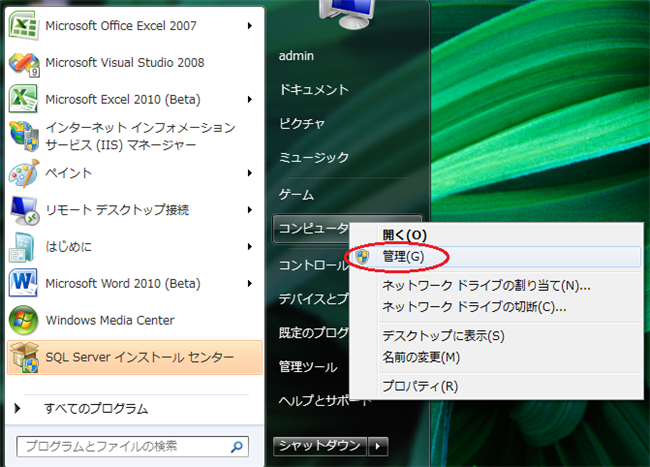Viewport: 650px width, 467px height.
Task: Expand Excel 2007 jump list arrow
Action: [x=250, y=26]
